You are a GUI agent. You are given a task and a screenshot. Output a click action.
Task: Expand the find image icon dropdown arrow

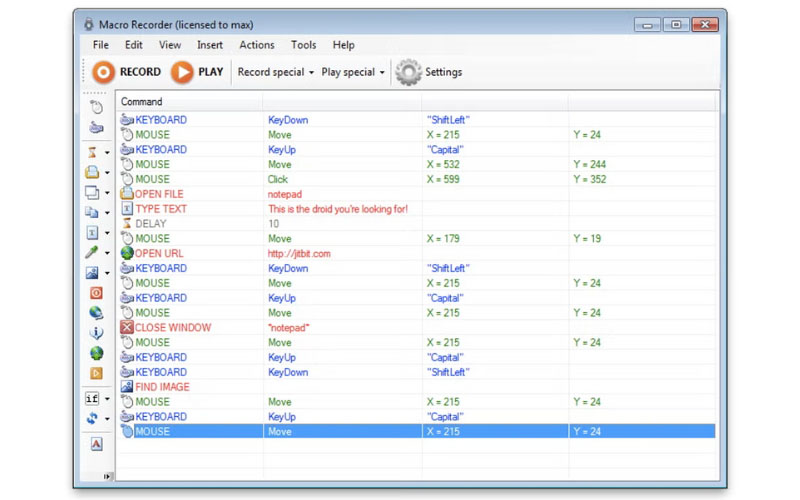click(x=107, y=273)
